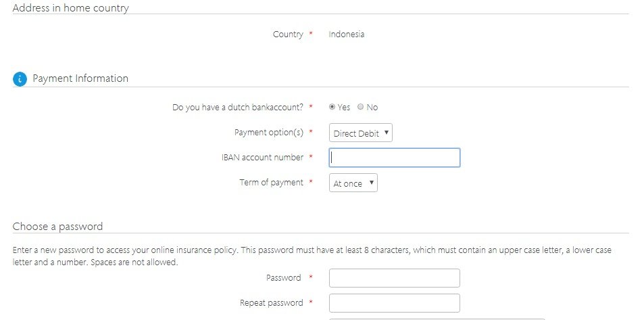
Task: Open the Direct Debit payment option dropdown
Action: [361, 133]
